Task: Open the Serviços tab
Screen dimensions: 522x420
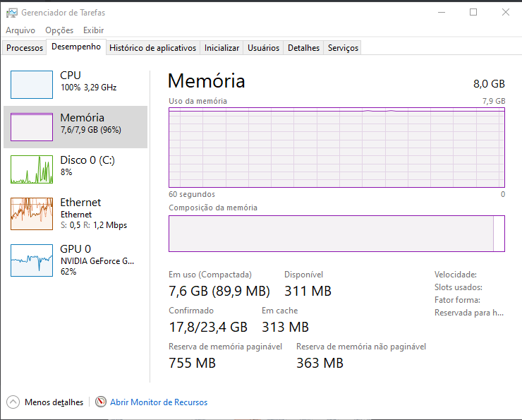Action: (x=343, y=48)
